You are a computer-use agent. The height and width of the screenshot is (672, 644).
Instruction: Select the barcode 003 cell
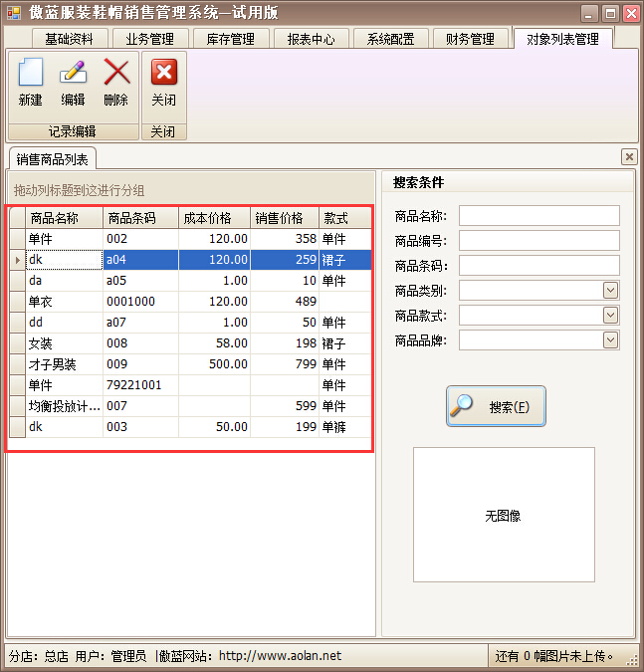(140, 427)
